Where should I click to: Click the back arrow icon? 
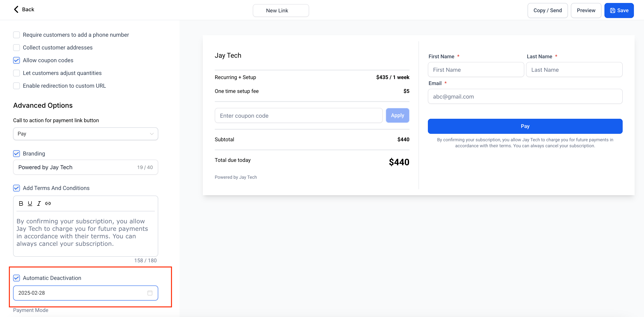(16, 10)
